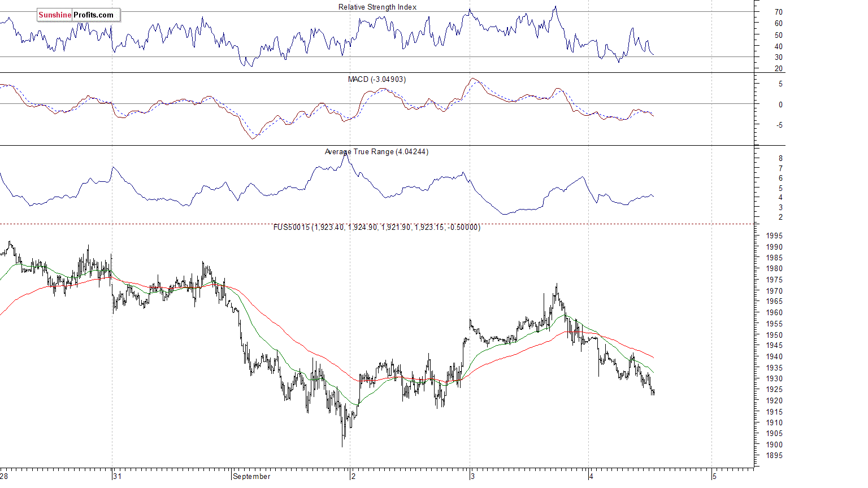
Task: Click the 1895 price level on the axis
Action: pyautogui.click(x=774, y=455)
